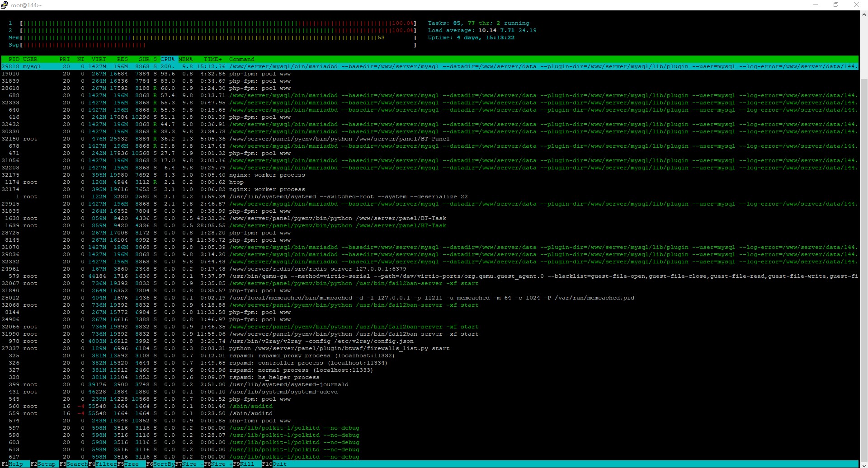The image size is (868, 468).
Task: Select systemd-journald row PID 399
Action: [x=429, y=384]
